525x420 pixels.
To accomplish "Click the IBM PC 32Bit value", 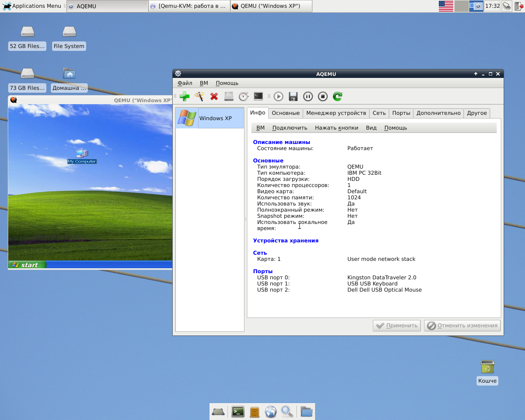I will [364, 173].
